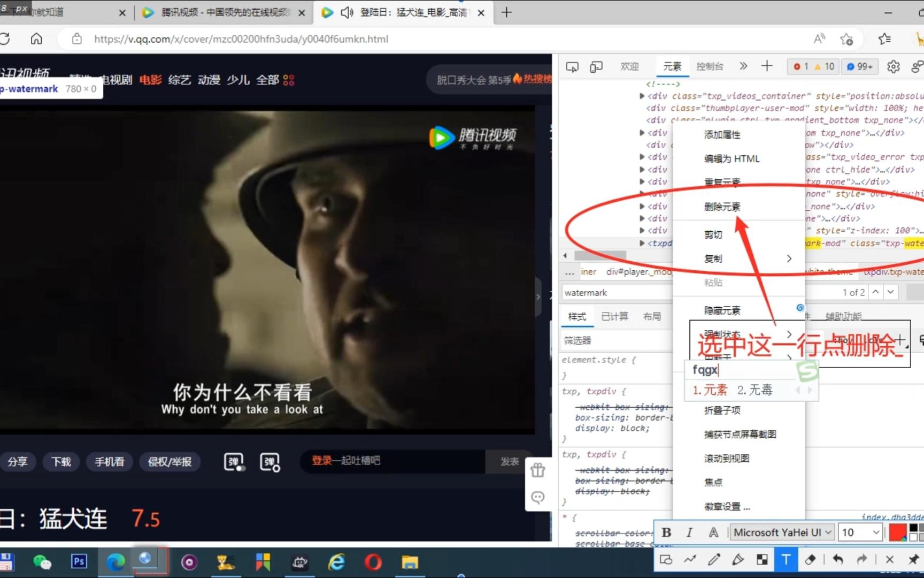The image size is (924, 578).
Task: Select the eraser tool
Action: tap(810, 560)
